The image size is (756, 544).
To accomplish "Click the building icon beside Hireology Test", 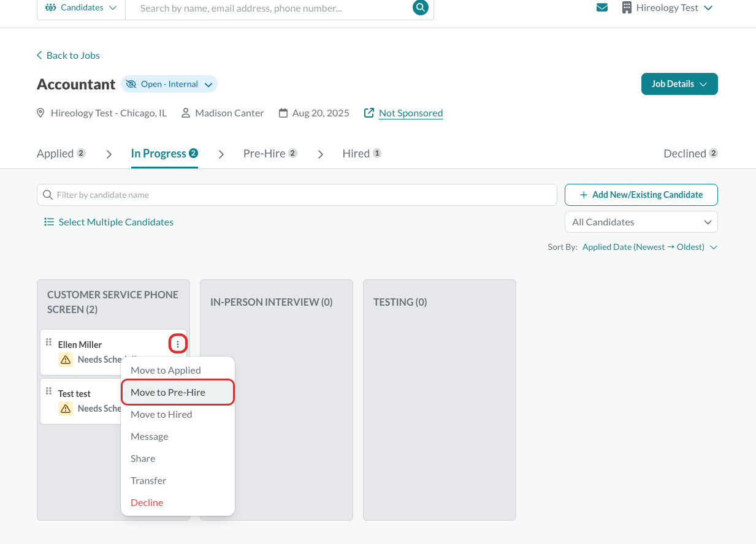I will coord(627,8).
